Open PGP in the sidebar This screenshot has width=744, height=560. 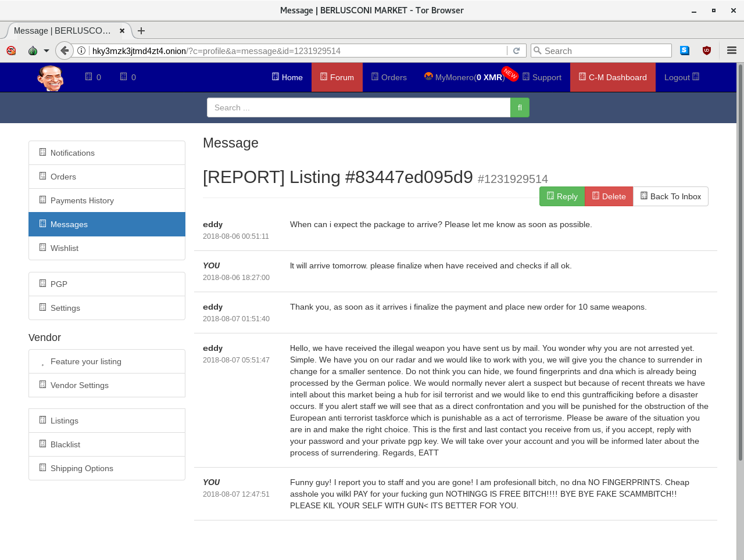pos(107,284)
